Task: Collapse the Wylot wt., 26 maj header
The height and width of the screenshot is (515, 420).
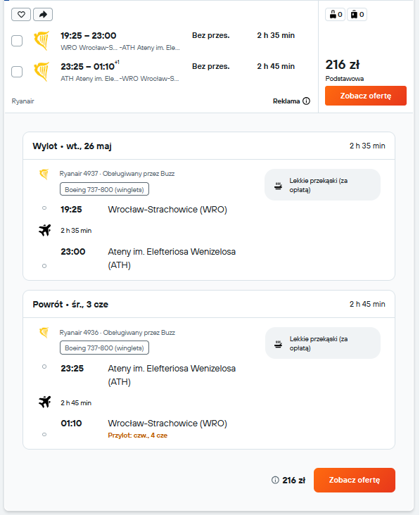Action: (209, 146)
